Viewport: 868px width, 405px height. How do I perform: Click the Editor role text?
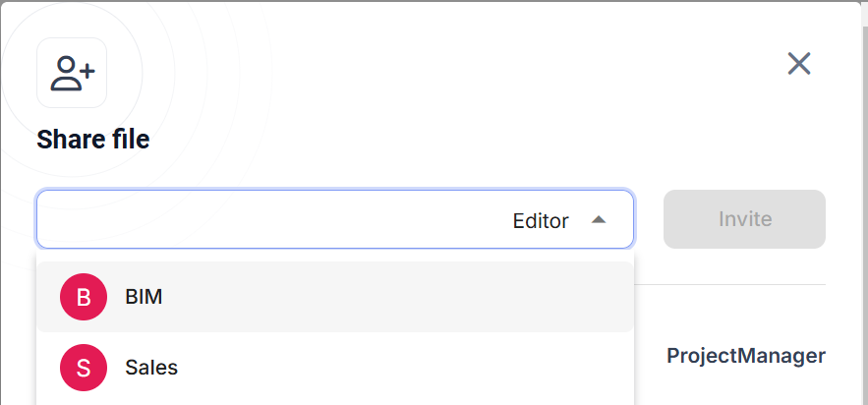(x=541, y=221)
